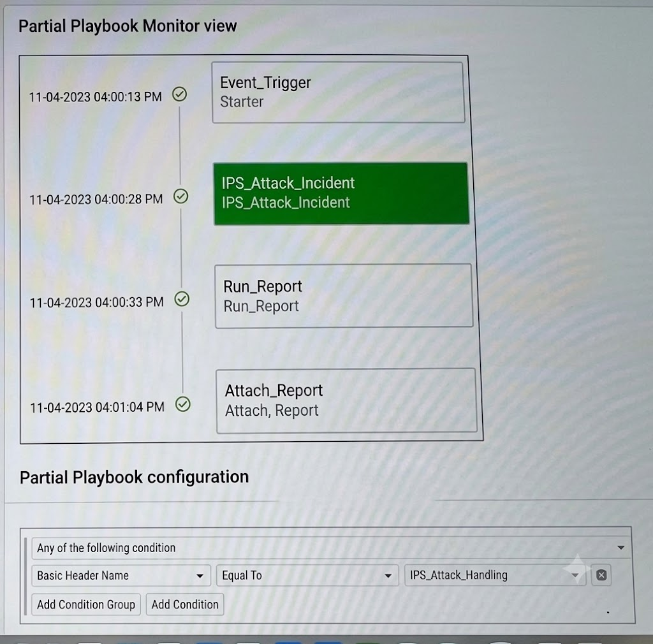Click the check icon beside 04:01:04 PM
The width and height of the screenshot is (653, 644).
tap(183, 404)
